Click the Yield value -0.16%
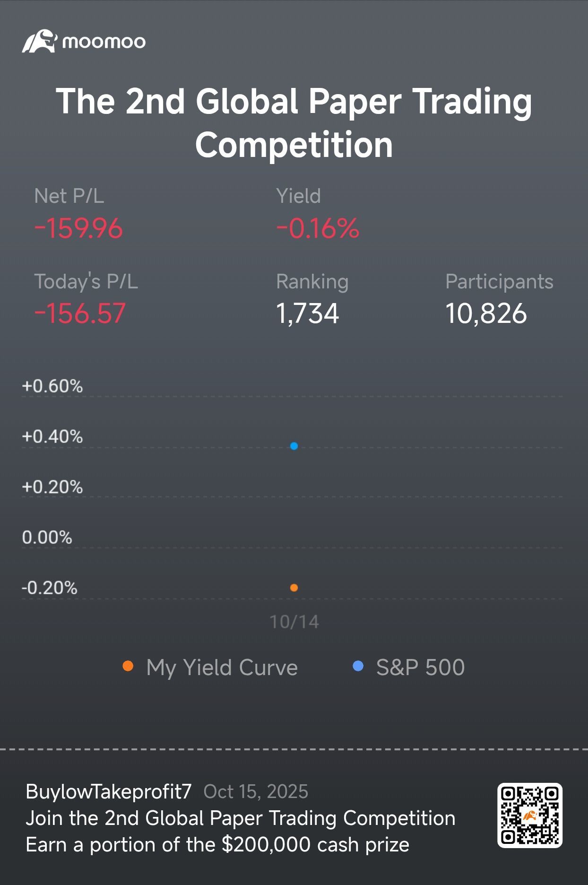The width and height of the screenshot is (588, 885). click(x=318, y=229)
